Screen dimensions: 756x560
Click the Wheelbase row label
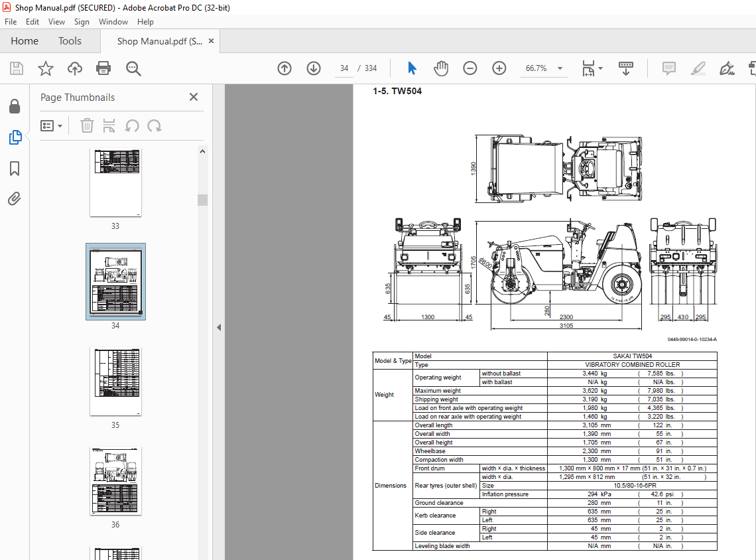430,451
